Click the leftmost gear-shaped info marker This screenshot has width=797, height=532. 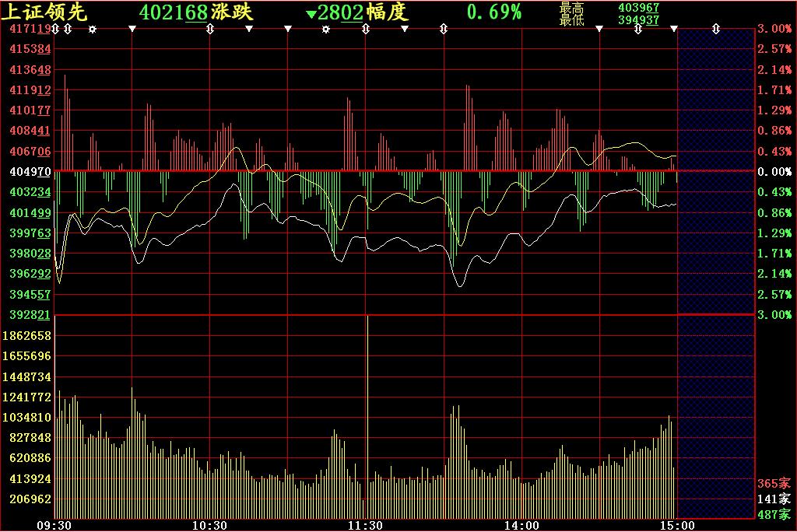93,29
